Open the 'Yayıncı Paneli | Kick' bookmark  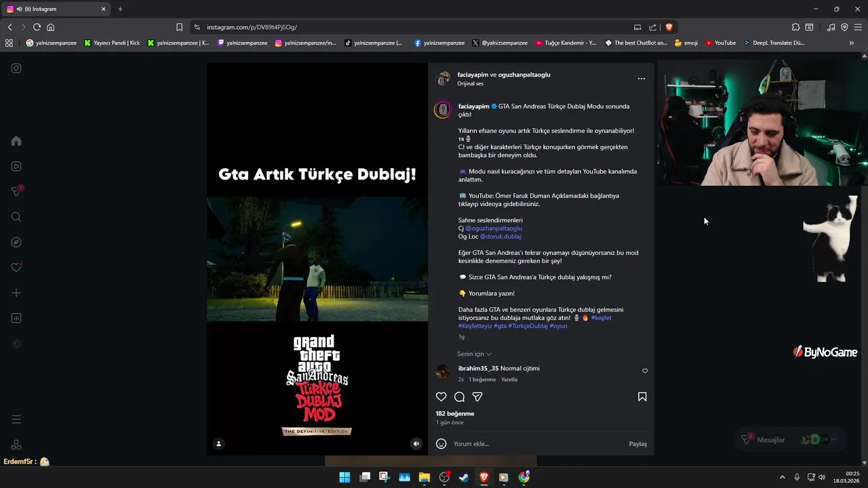tap(112, 43)
